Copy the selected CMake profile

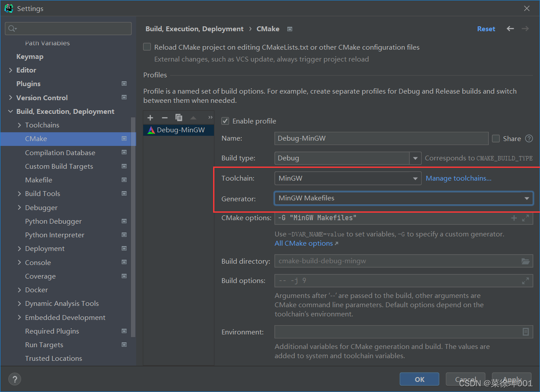point(178,117)
